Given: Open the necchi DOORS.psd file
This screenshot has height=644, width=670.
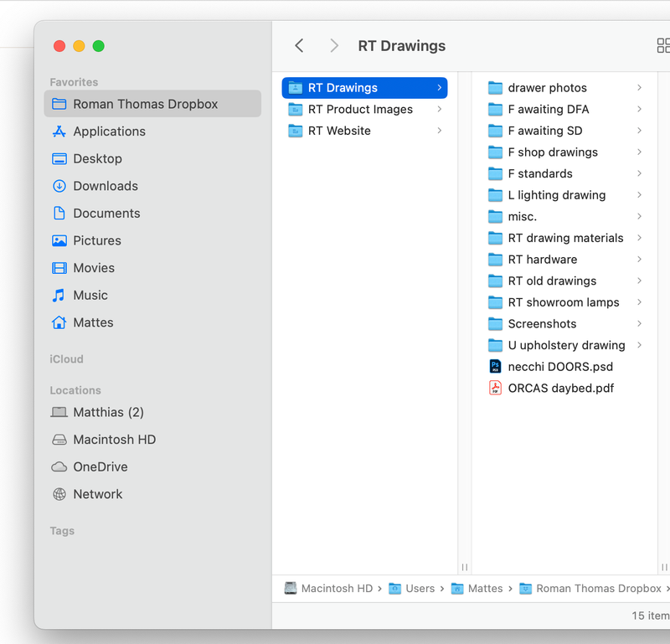Looking at the screenshot, I should point(559,367).
